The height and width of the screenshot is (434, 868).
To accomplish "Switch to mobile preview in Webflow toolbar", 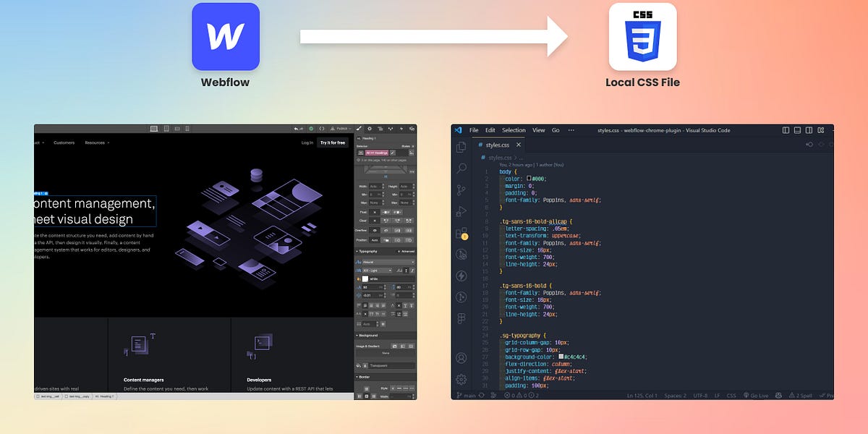I will point(187,129).
